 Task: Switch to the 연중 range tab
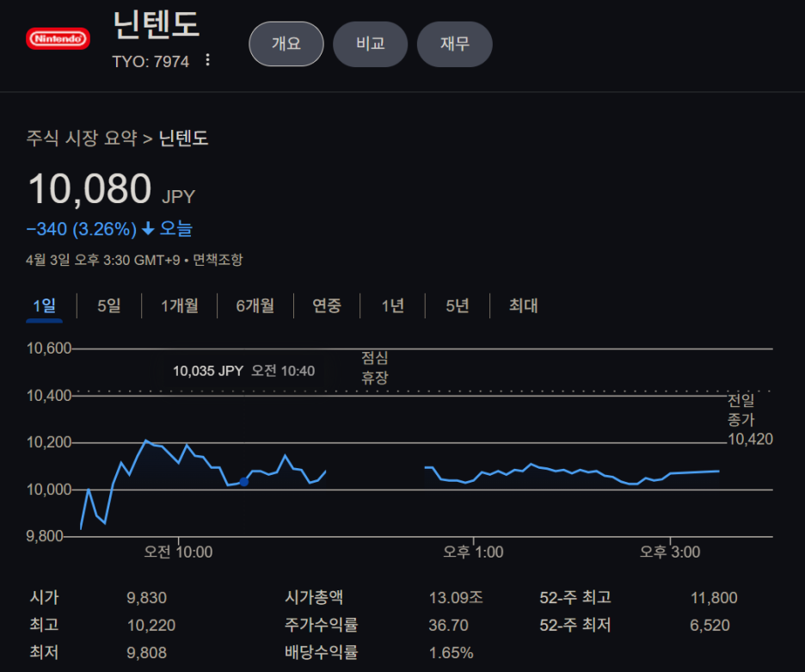point(327,305)
